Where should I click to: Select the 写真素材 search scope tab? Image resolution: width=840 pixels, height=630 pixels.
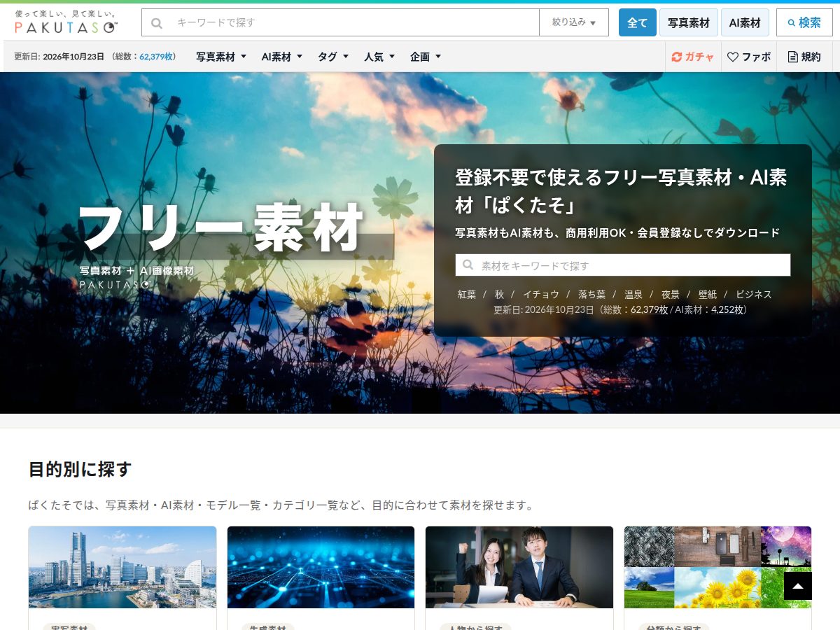pyautogui.click(x=689, y=22)
